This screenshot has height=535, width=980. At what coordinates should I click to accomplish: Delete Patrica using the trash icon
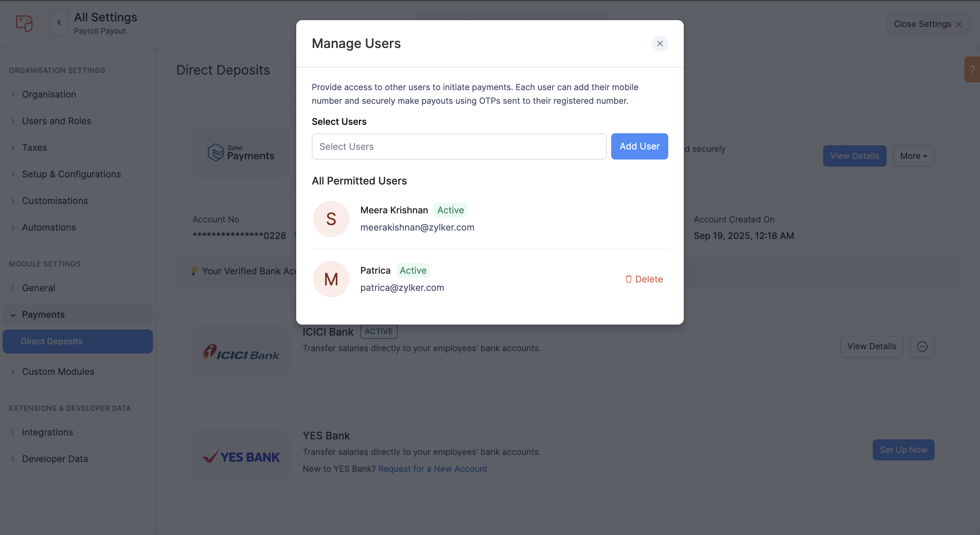[x=644, y=279]
